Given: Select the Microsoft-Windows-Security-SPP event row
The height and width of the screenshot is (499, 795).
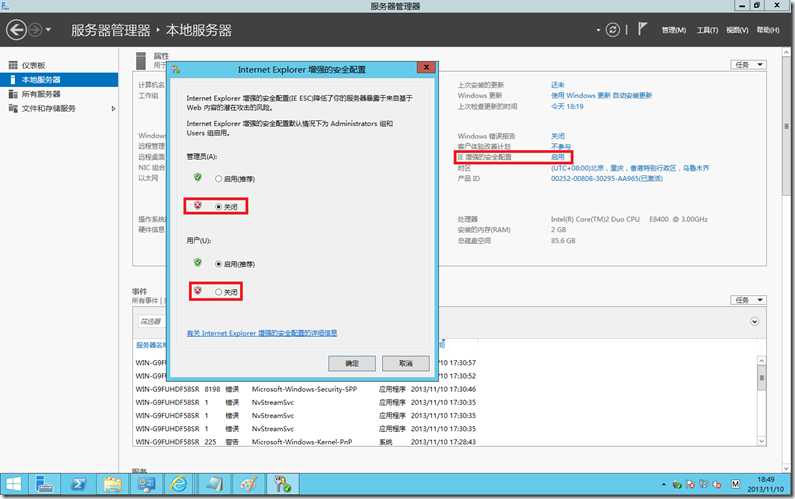Looking at the screenshot, I should pos(306,389).
